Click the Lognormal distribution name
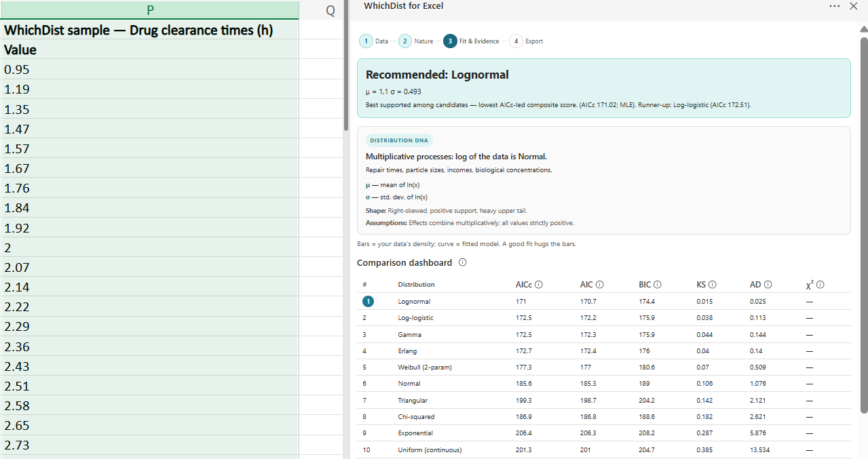Screen dimensions: 868x459 pyautogui.click(x=414, y=301)
